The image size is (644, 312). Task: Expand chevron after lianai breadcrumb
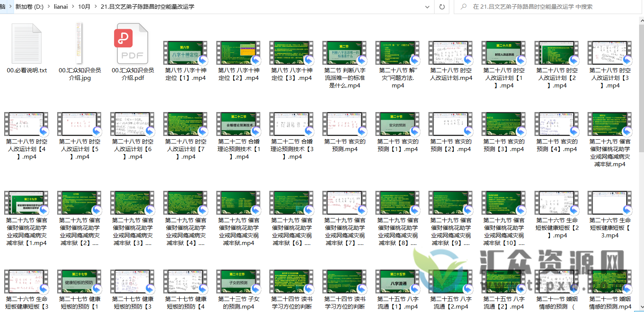pos(73,7)
